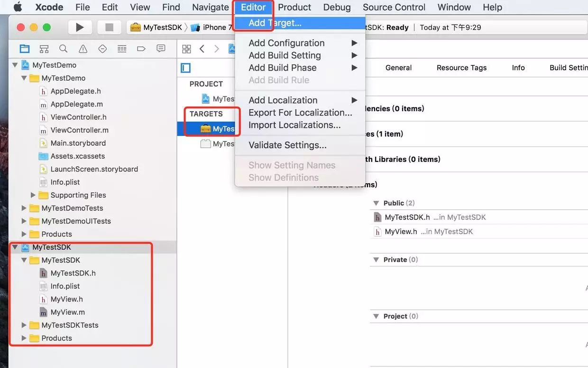Click the Stop button in toolbar
Image resolution: width=588 pixels, height=368 pixels.
109,27
